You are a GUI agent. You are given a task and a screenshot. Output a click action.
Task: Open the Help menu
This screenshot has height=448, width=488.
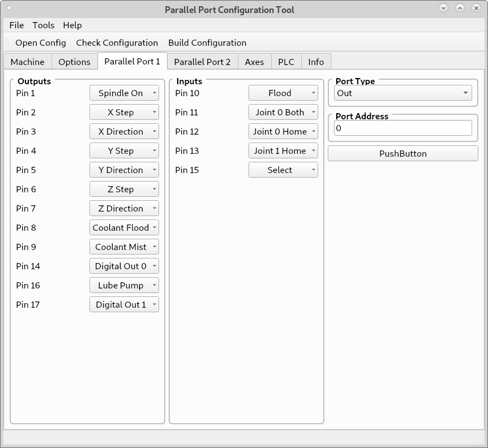[x=72, y=25]
